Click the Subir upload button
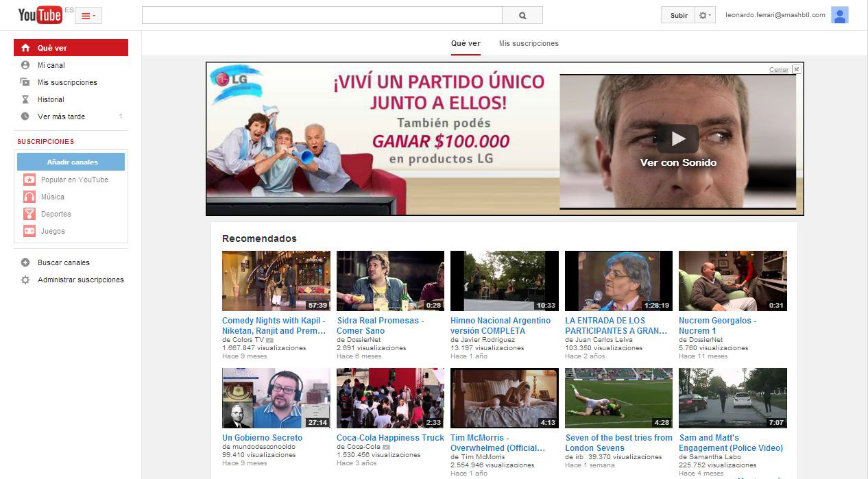Screen dimensions: 868x479 [x=679, y=15]
